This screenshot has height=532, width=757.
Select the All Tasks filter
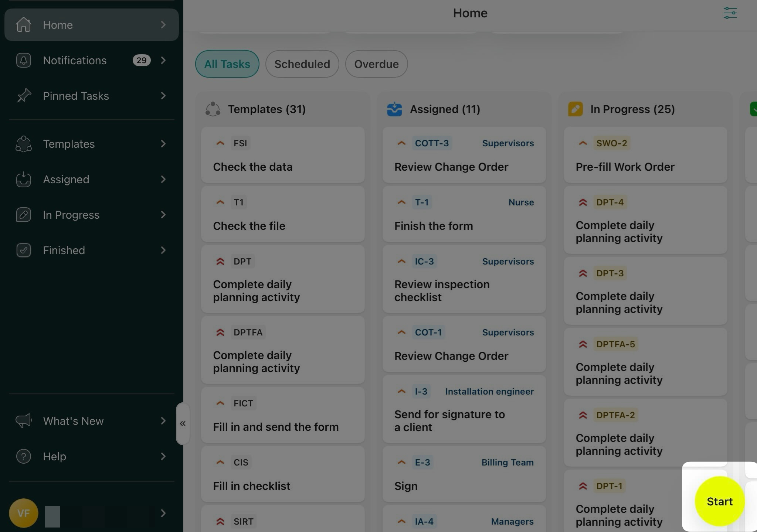[x=227, y=64]
